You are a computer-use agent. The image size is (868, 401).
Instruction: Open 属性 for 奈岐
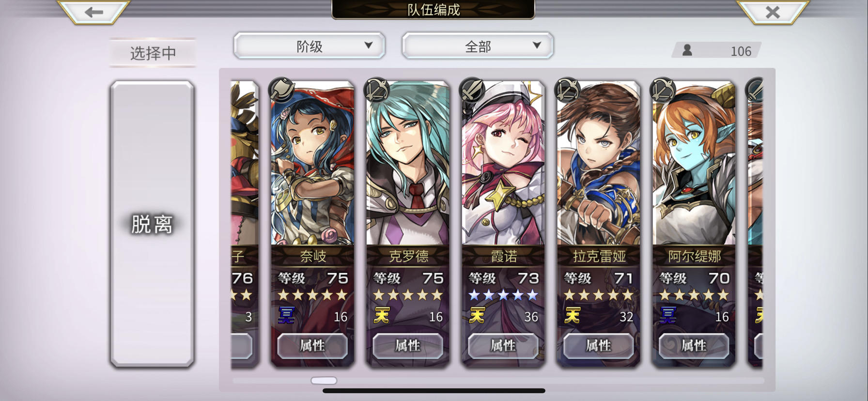pos(312,346)
